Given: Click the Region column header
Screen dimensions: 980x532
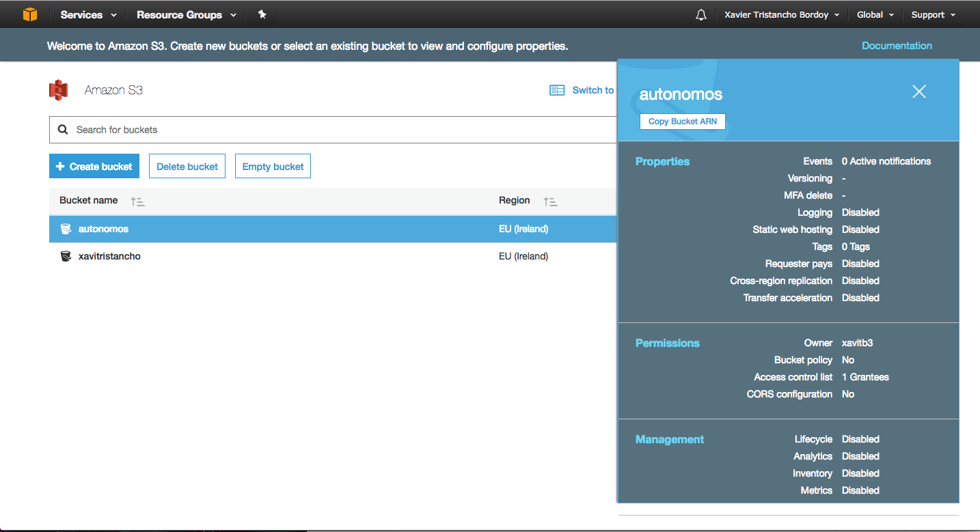Looking at the screenshot, I should coord(515,200).
